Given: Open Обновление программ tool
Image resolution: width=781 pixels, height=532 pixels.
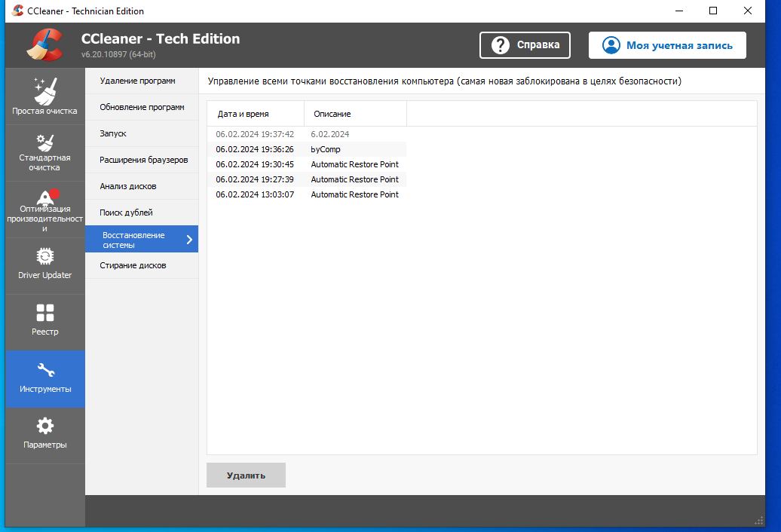Looking at the screenshot, I should pyautogui.click(x=142, y=107).
